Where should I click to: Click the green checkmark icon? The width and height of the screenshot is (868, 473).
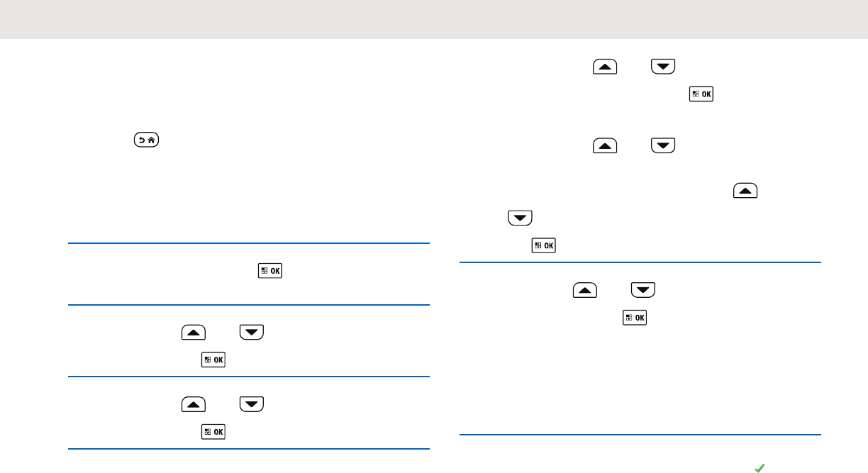(x=759, y=467)
